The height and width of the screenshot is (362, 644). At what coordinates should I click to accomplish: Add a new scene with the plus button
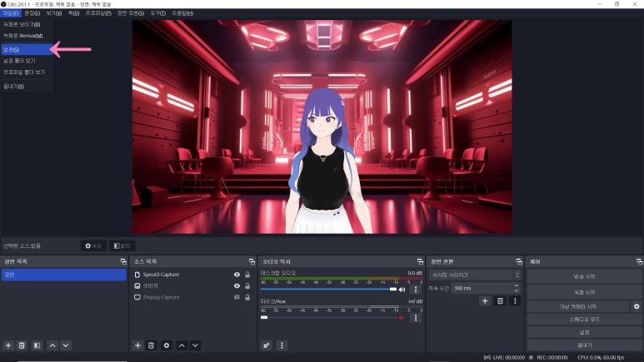(8, 345)
